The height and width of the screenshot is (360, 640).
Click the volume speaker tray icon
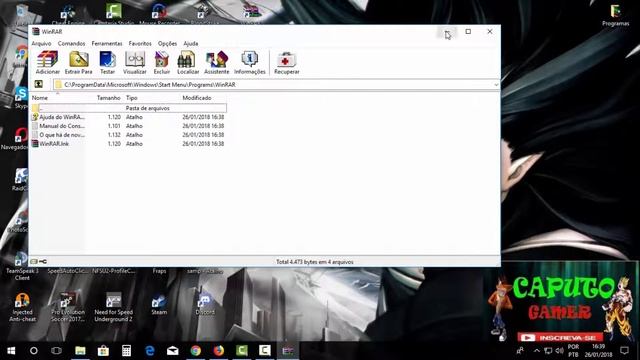coord(560,351)
